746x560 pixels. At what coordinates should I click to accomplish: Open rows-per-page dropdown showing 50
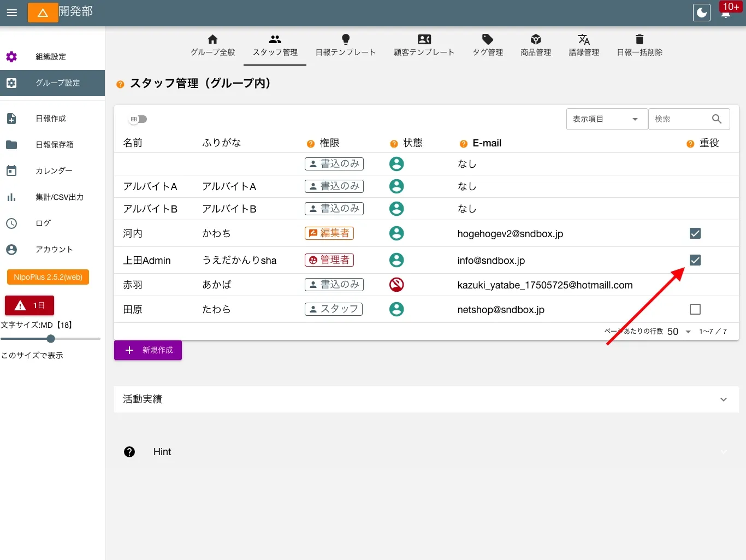tap(679, 332)
